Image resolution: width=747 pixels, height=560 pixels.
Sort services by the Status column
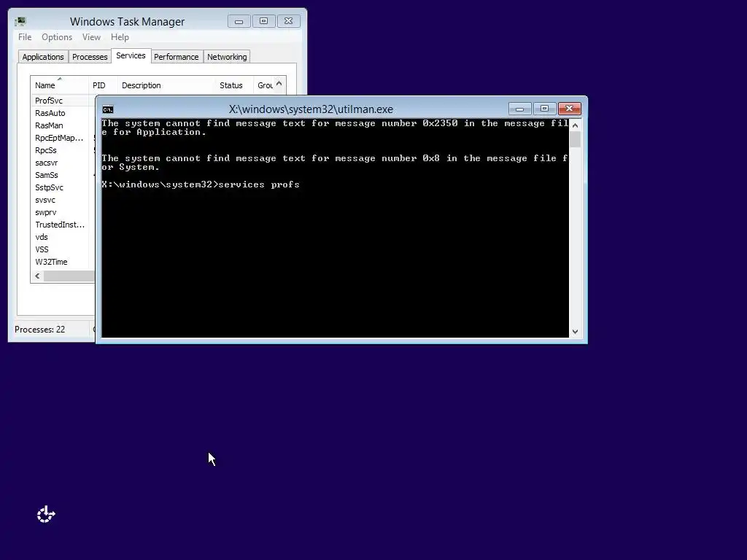click(233, 85)
